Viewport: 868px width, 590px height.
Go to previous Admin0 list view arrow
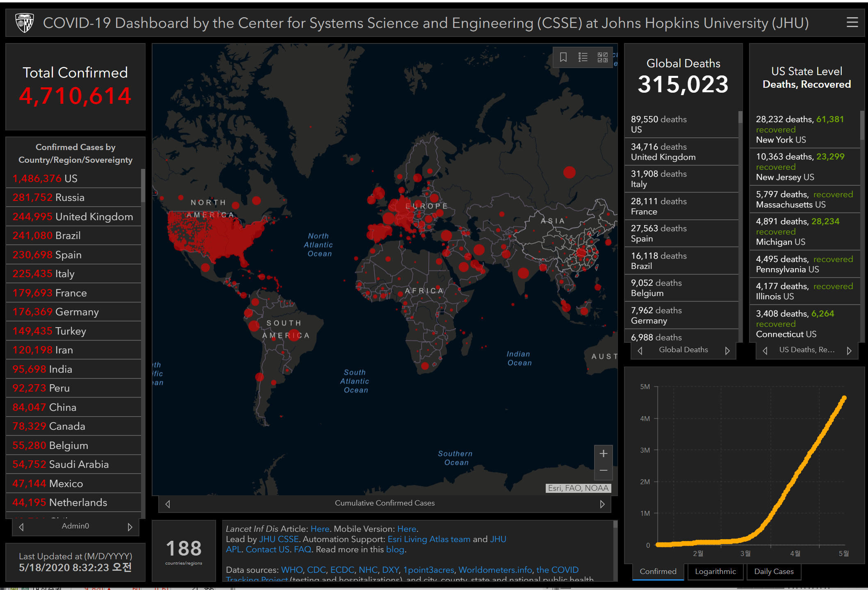point(21,527)
